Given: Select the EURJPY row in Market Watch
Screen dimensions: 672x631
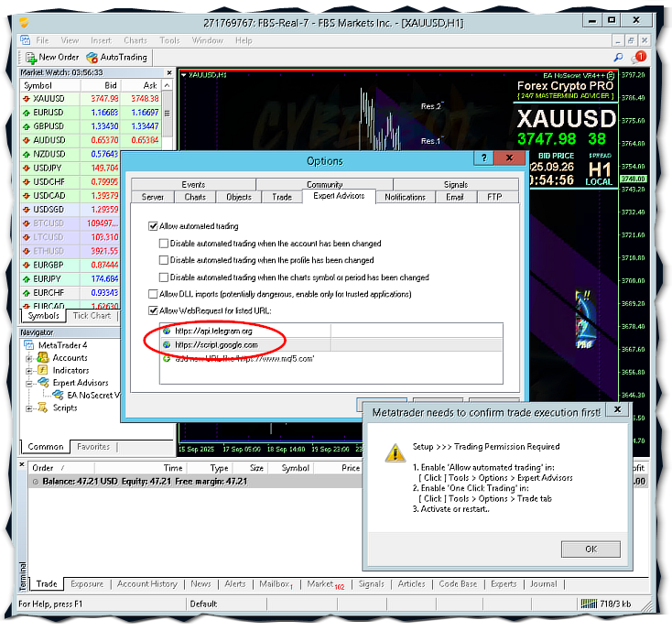Looking at the screenshot, I should [x=70, y=279].
